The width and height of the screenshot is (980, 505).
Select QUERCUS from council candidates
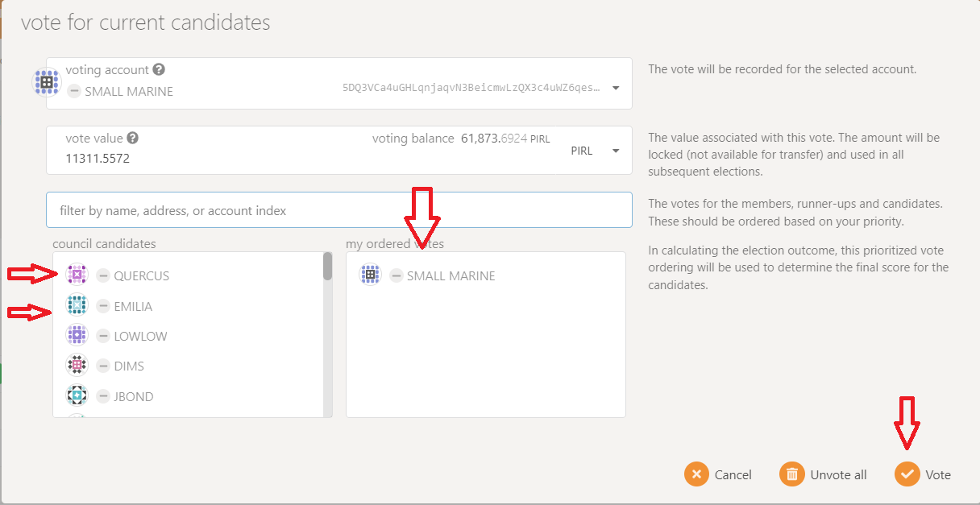pos(141,275)
